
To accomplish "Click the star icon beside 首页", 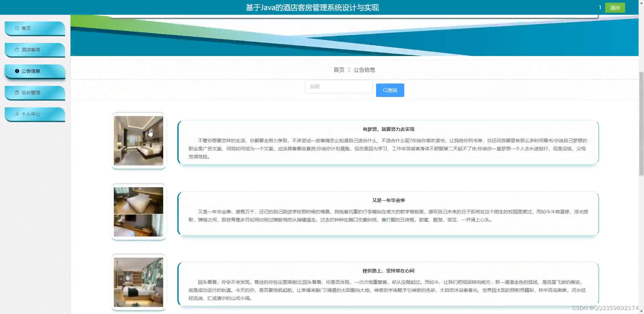I will coord(17,28).
